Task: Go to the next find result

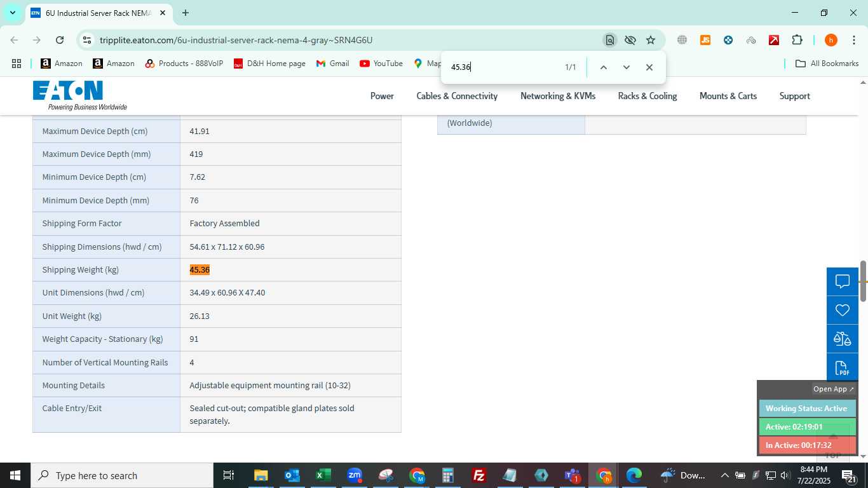Action: click(626, 67)
